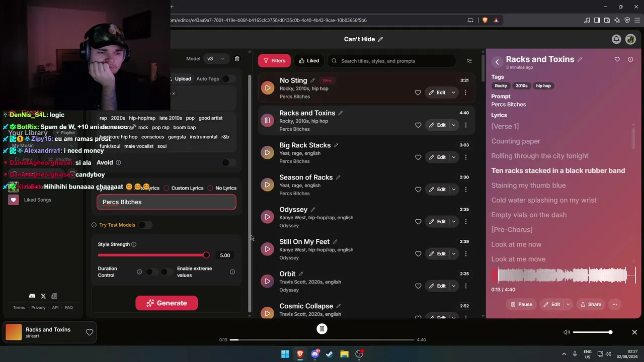
Task: Play the song No Sting
Action: point(267,88)
